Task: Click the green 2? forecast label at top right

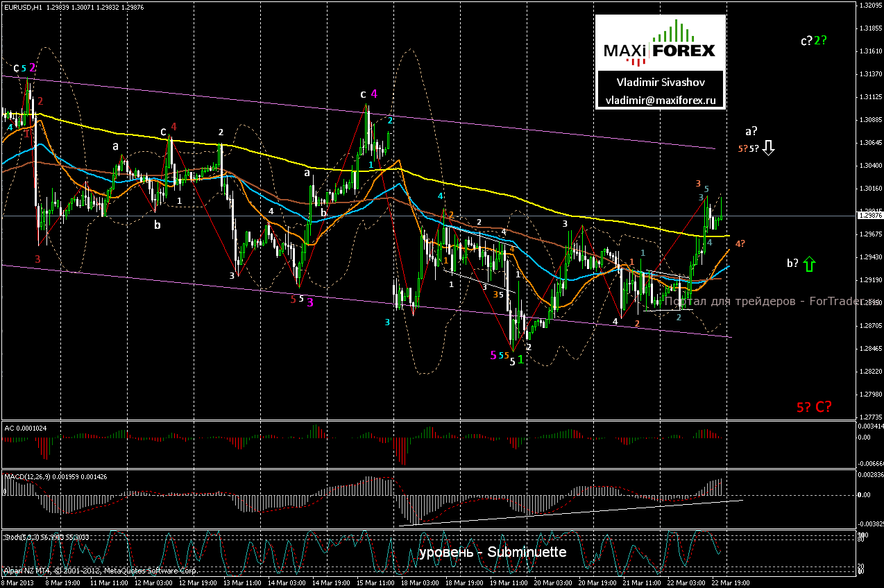Action: pyautogui.click(x=821, y=40)
